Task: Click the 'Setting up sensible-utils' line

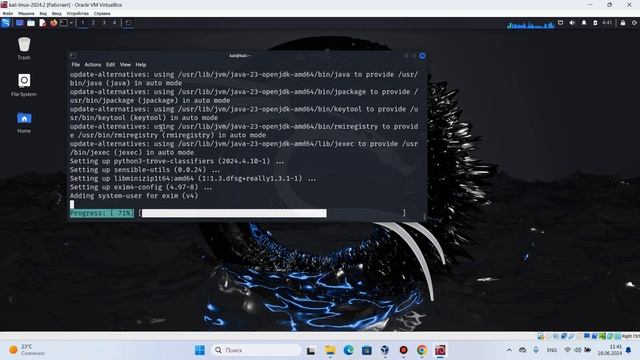Action: tap(145, 170)
